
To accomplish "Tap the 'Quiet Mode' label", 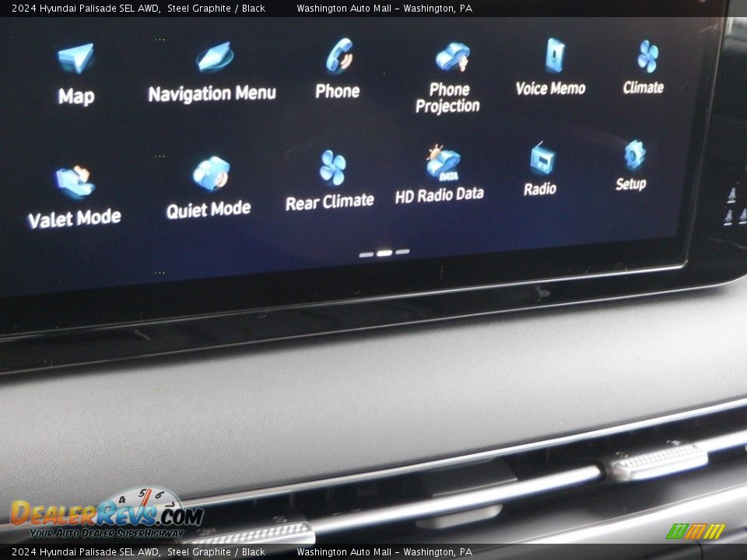I will pos(209,209).
